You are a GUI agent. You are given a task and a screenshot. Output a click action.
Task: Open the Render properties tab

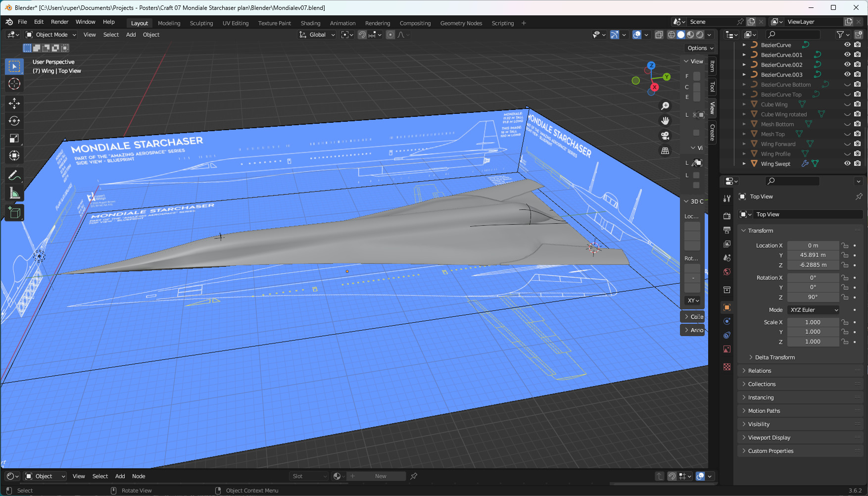pos(727,216)
